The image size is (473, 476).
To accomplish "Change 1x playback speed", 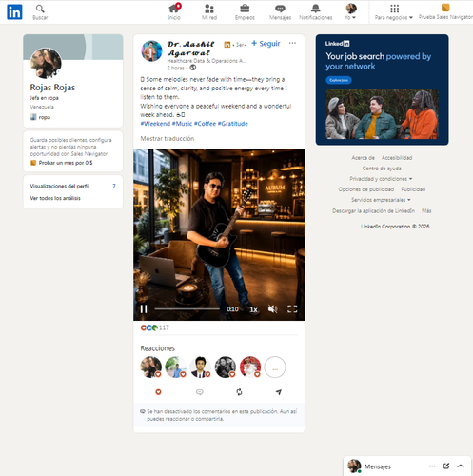I will click(x=253, y=309).
